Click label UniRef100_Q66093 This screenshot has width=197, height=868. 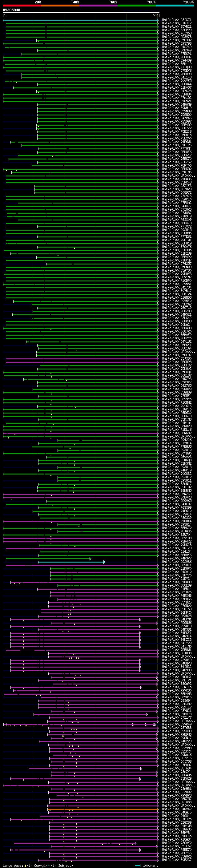[x=176, y=74]
